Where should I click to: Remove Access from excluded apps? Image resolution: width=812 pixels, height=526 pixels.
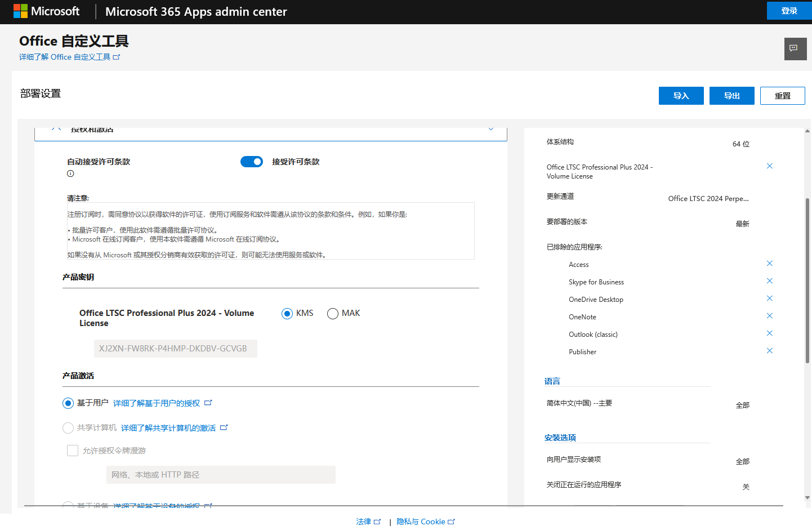pos(769,264)
